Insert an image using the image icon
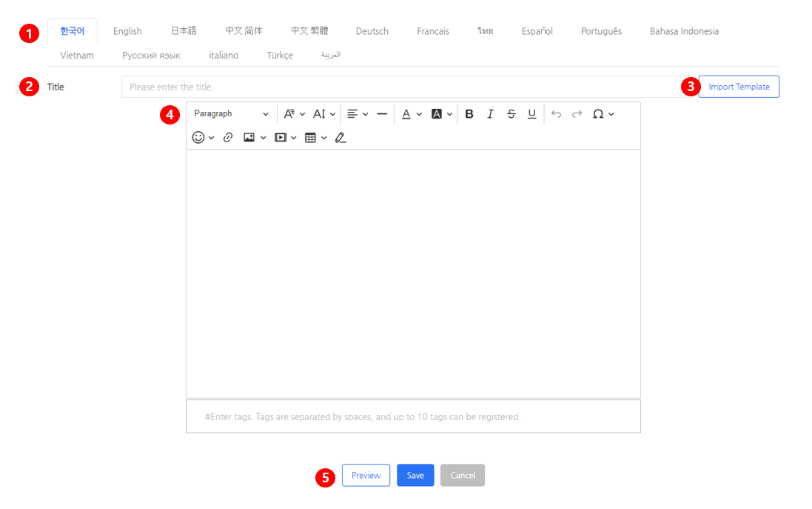This screenshot has height=509, width=812. point(254,138)
